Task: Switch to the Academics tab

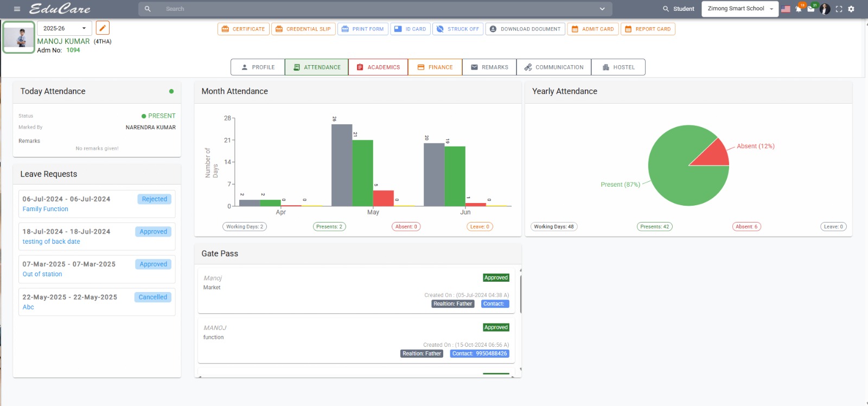Action: point(378,67)
